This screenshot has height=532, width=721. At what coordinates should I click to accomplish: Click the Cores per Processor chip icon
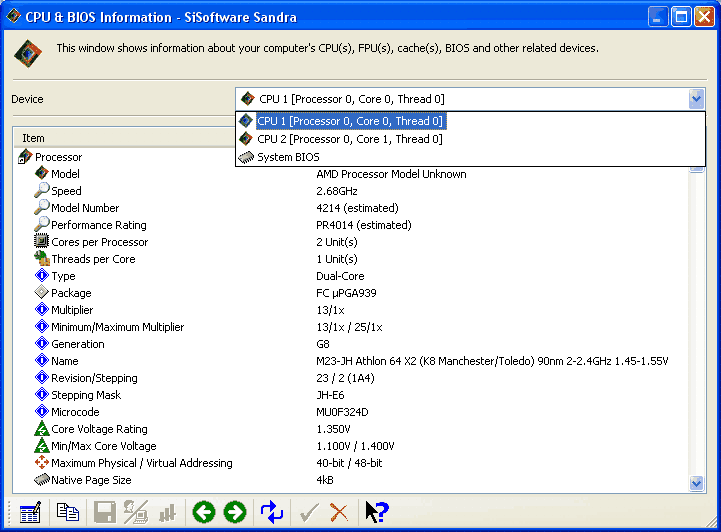click(41, 241)
